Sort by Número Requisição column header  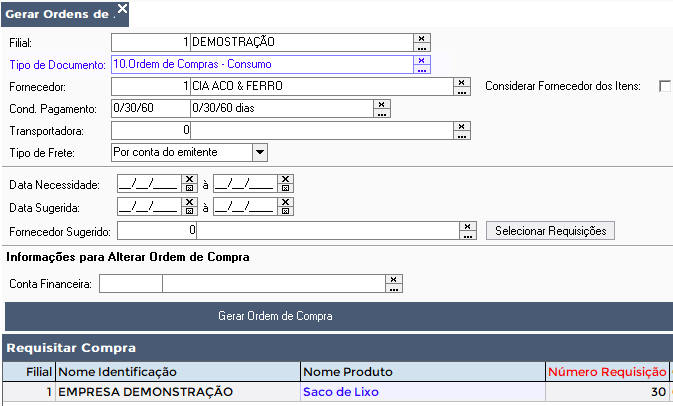[607, 372]
